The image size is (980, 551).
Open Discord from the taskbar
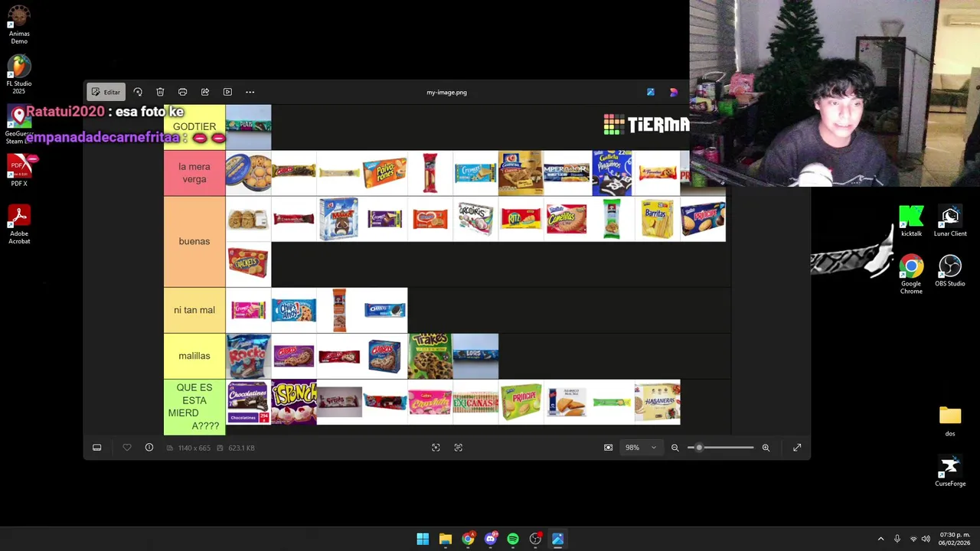490,539
